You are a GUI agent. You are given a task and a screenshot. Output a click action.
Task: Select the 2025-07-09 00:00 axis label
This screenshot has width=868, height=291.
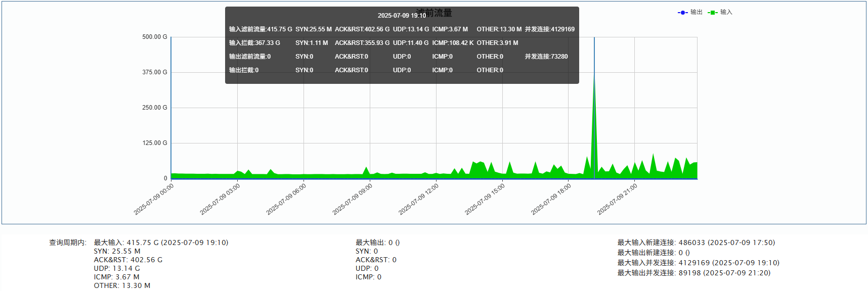point(154,199)
